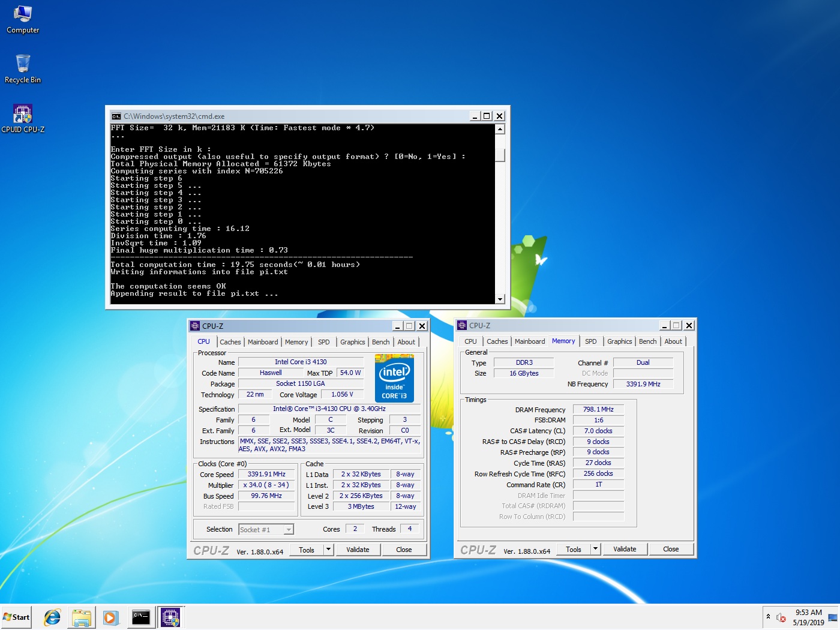Open Graphics tab in right CPU-Z window
This screenshot has width=840, height=630.
click(x=620, y=341)
